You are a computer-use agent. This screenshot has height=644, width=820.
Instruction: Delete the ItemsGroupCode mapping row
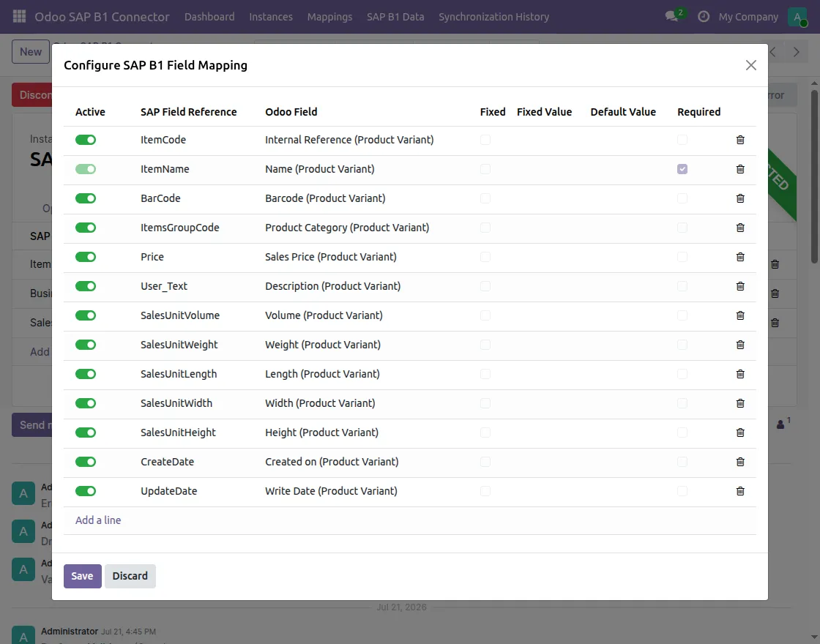click(x=740, y=228)
